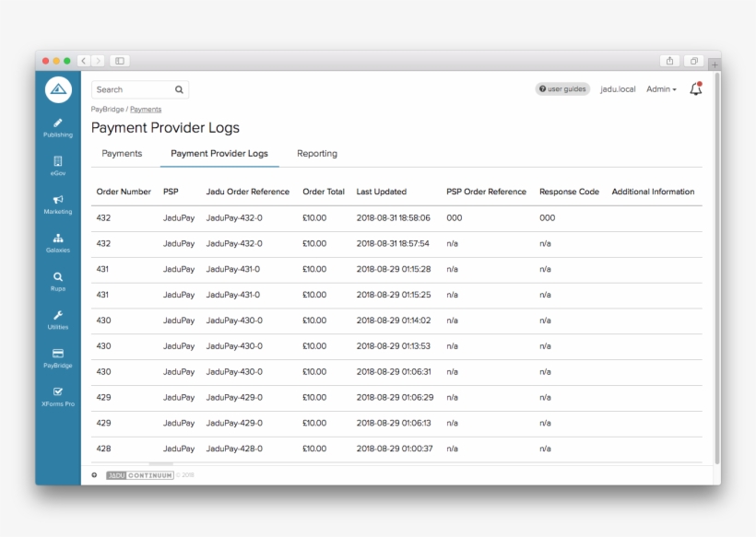Select the timestamp 2018-08-29 01:15:25

(x=394, y=295)
